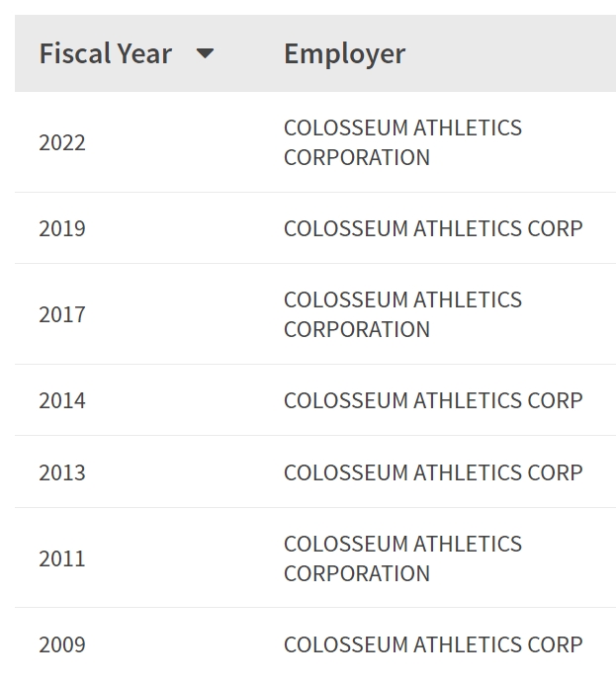The height and width of the screenshot is (684, 616).
Task: Click "COLOSSEUM ATHLETICS" text in the 2017 row
Action: (x=402, y=299)
